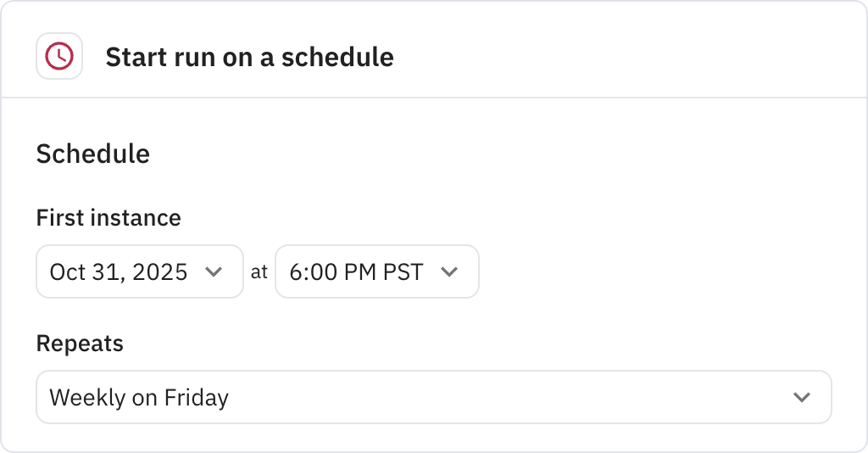Viewport: 868px width, 453px height.
Task: Click the chevron in the Repeats field
Action: click(x=801, y=397)
